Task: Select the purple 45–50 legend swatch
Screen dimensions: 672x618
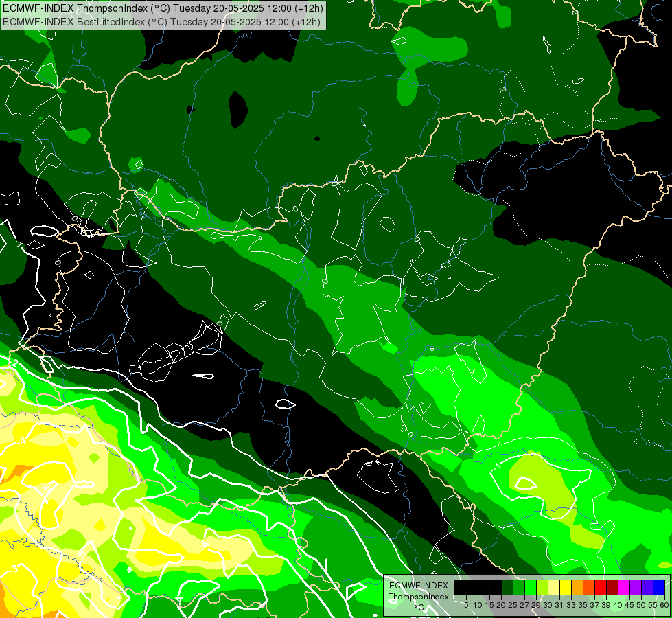Action: [636, 587]
